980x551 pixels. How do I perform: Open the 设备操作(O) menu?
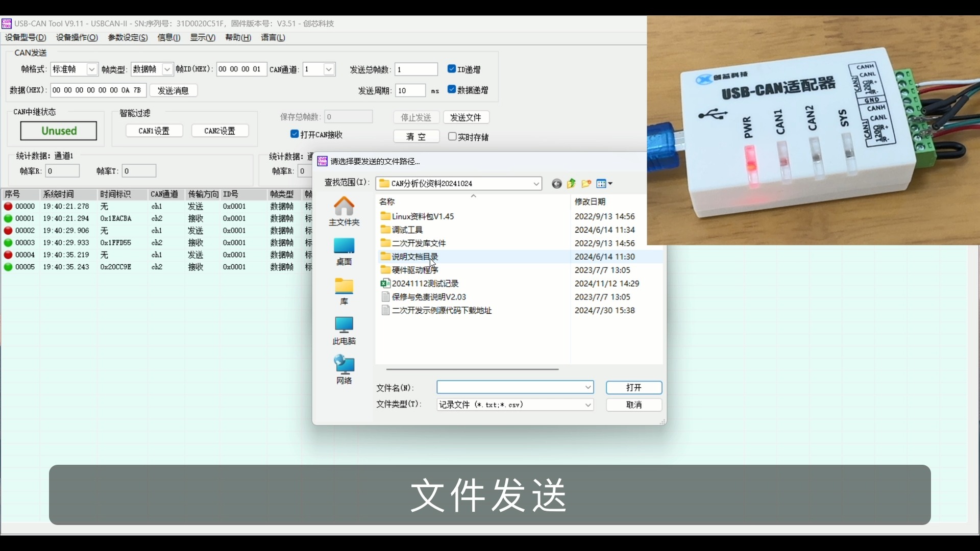pyautogui.click(x=77, y=37)
